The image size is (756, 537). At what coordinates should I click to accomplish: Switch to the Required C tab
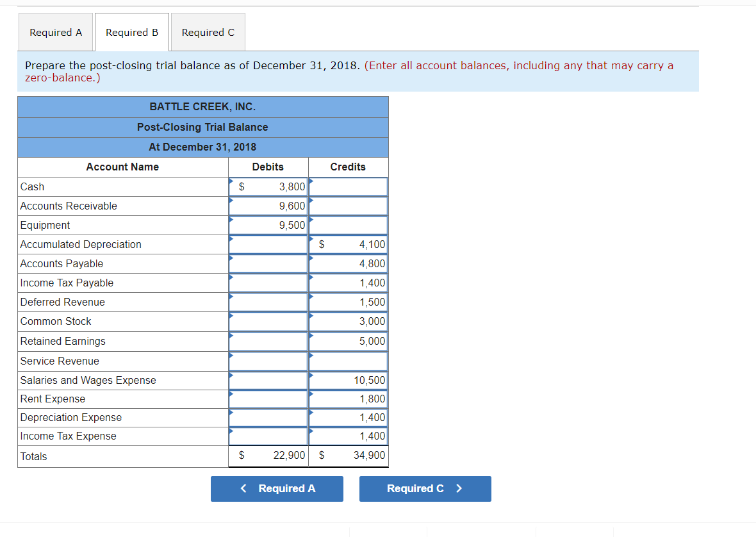208,32
